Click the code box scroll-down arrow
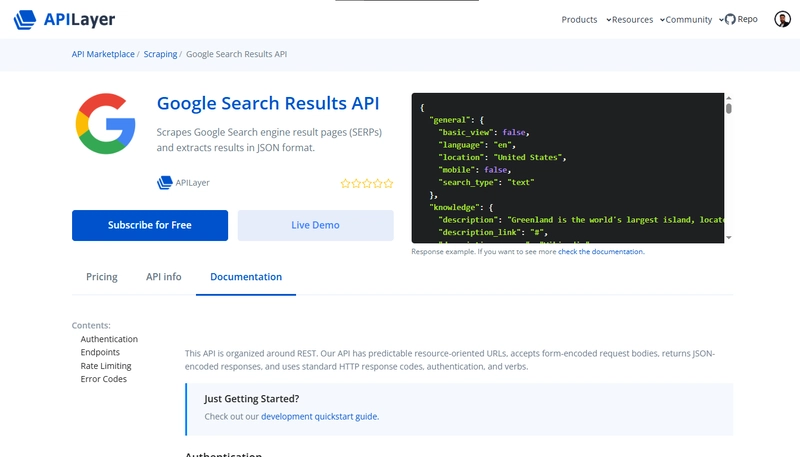The width and height of the screenshot is (800, 457). click(x=729, y=237)
